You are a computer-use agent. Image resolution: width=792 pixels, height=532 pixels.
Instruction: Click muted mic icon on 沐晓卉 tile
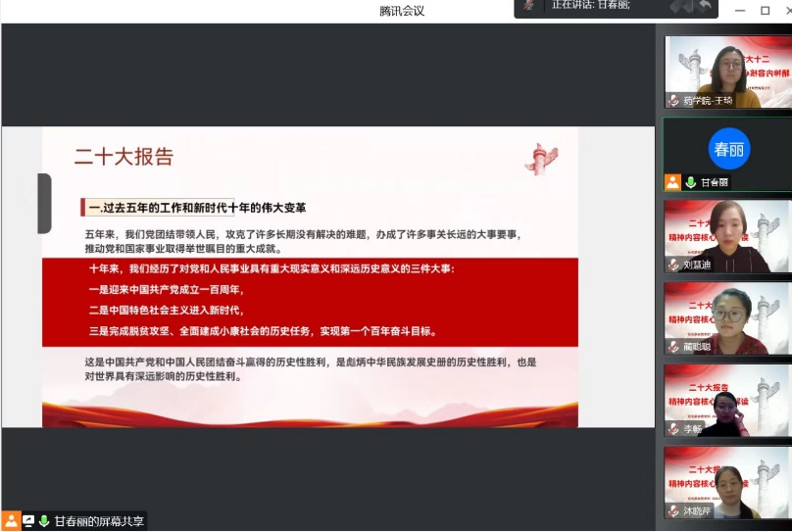pyautogui.click(x=673, y=510)
